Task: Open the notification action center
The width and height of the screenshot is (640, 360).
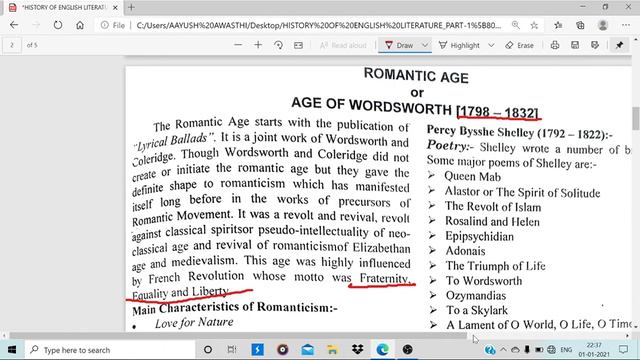Action: pos(623,350)
